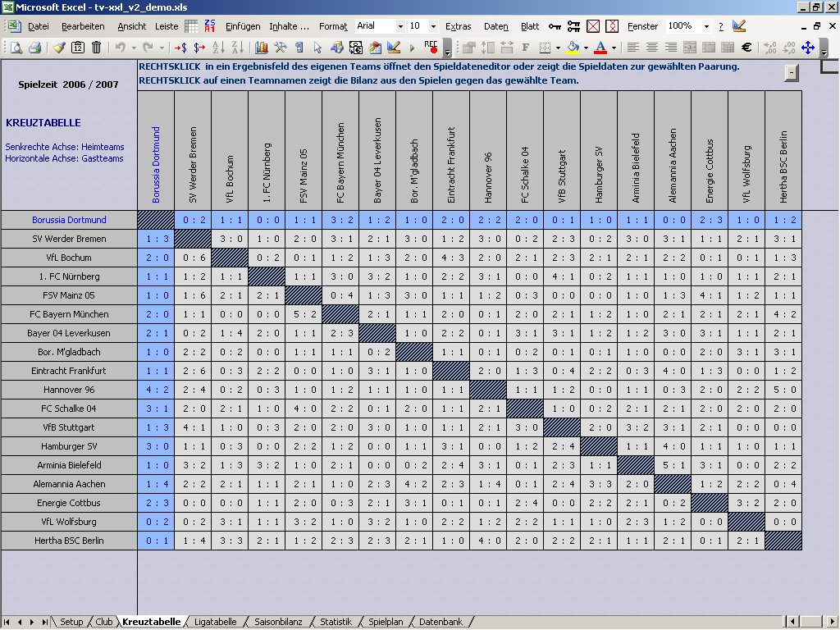Open the Bearbeiten menu
Image resolution: width=840 pixels, height=630 pixels.
tap(83, 26)
